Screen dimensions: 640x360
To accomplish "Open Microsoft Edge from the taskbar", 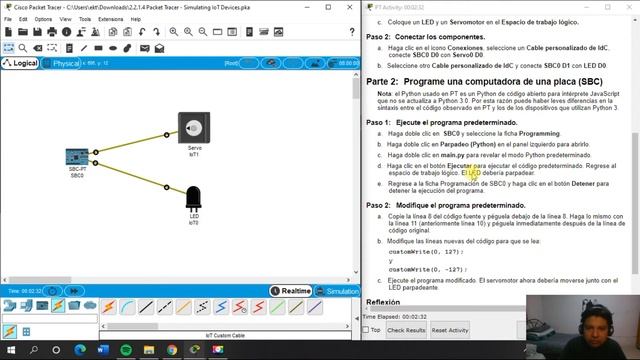I will pyautogui.click(x=80, y=350).
